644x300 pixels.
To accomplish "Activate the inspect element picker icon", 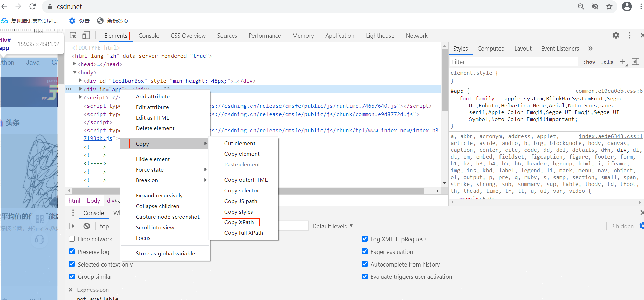I will [x=73, y=36].
